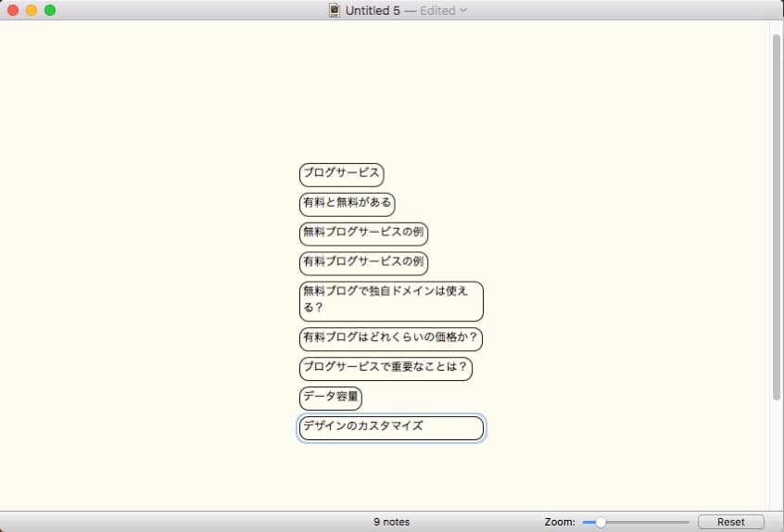The width and height of the screenshot is (784, 532).
Task: Click the "9 notes" status text
Action: (391, 522)
